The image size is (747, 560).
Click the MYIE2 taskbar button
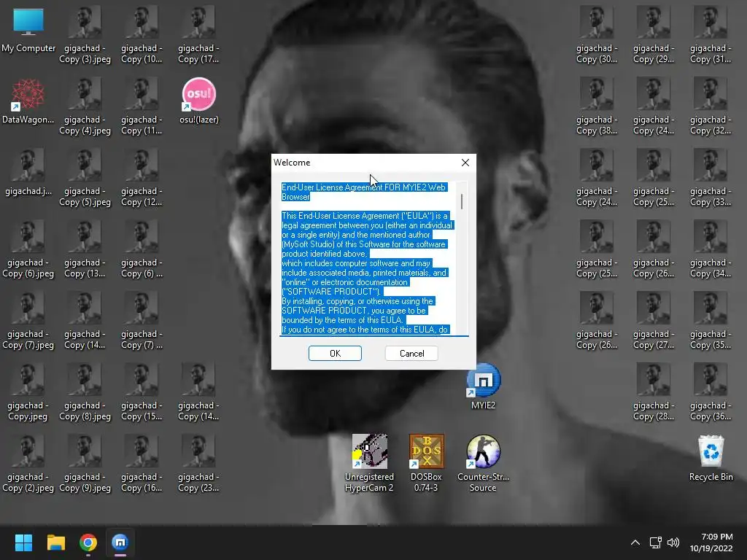coord(120,542)
